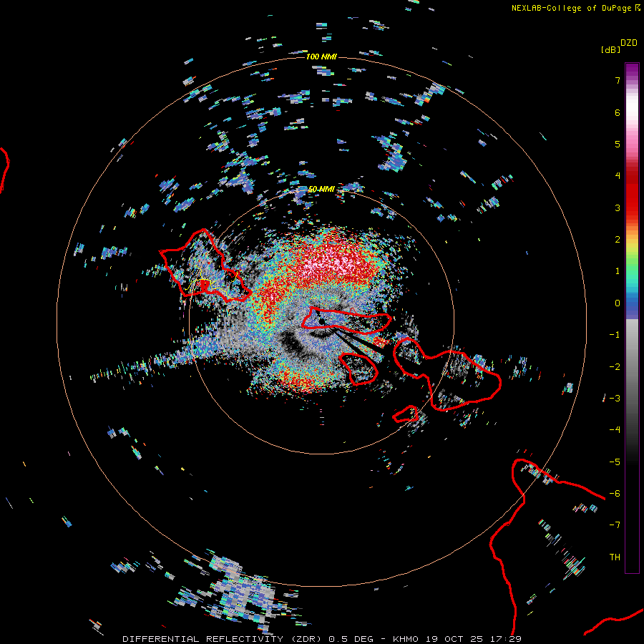Select the -1 scale label

pos(615,335)
